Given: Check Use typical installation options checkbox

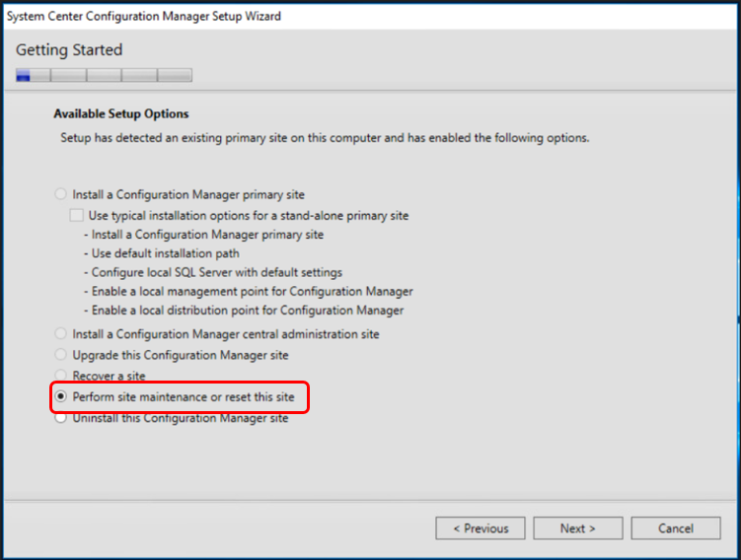Looking at the screenshot, I should point(77,215).
